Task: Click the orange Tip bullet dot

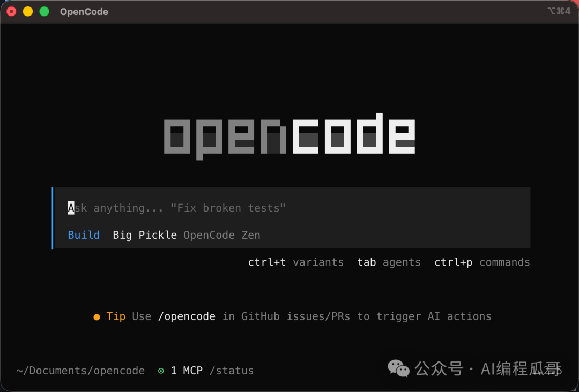Action: tap(96, 317)
